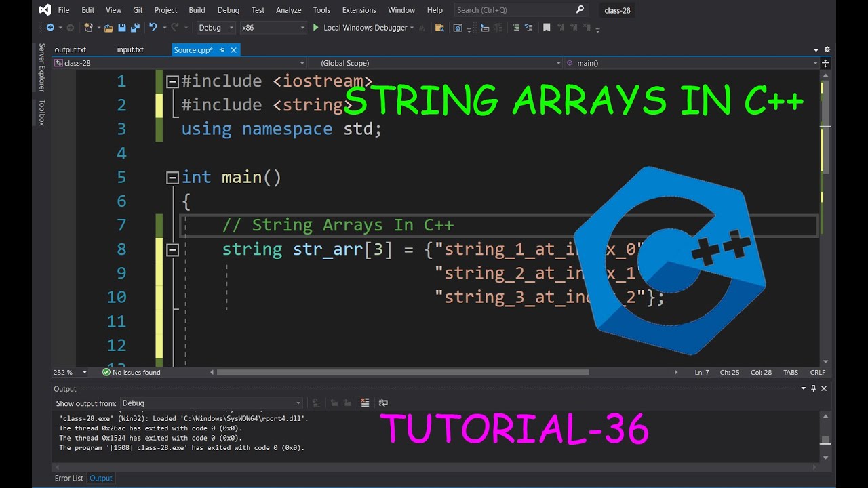Undo the last edit with the Undo icon
868x488 pixels.
(153, 28)
